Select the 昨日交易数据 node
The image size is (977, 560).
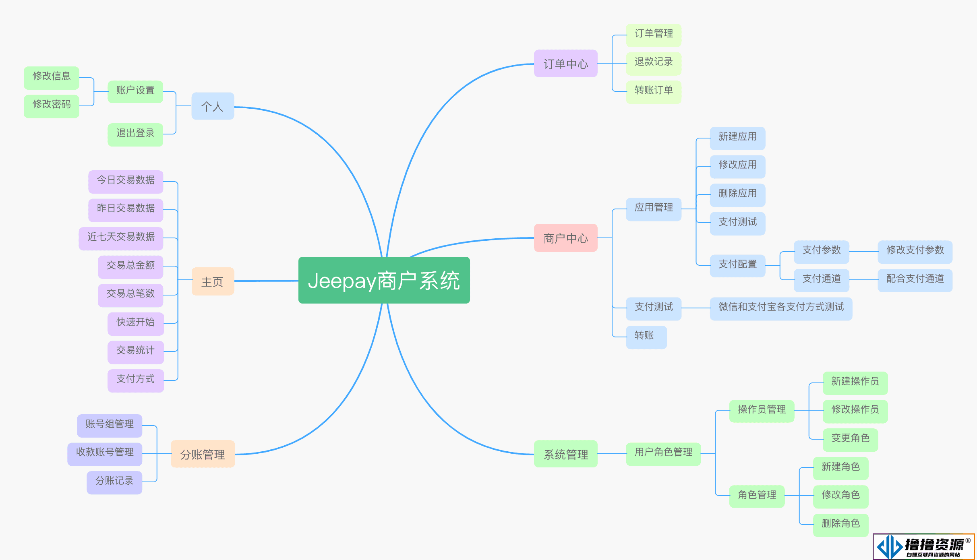[126, 210]
